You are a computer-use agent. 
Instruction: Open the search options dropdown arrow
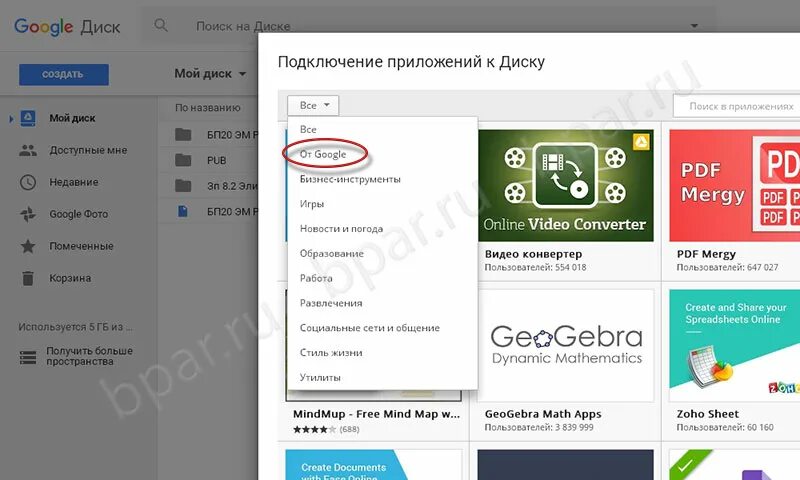pyautogui.click(x=694, y=26)
